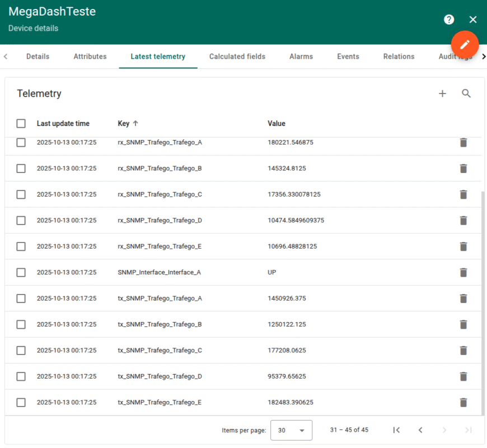Sort by Last update time header
Image resolution: width=487 pixels, height=448 pixels.
63,124
